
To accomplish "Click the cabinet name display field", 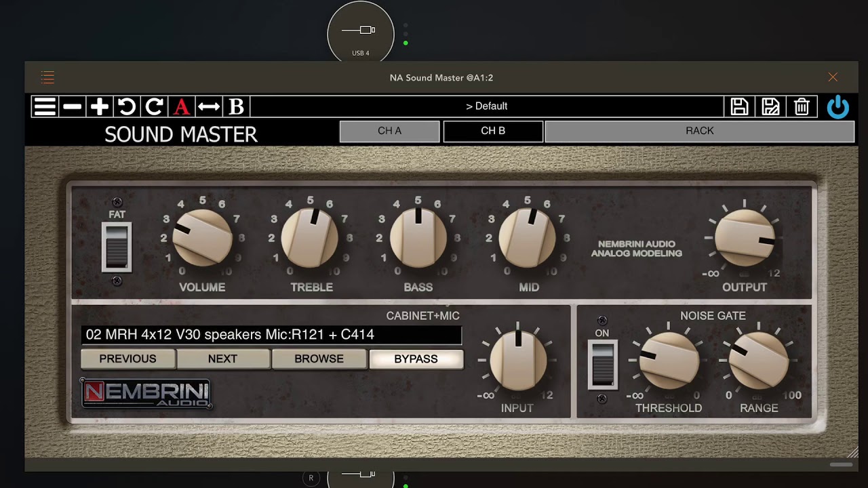I will coord(272,335).
